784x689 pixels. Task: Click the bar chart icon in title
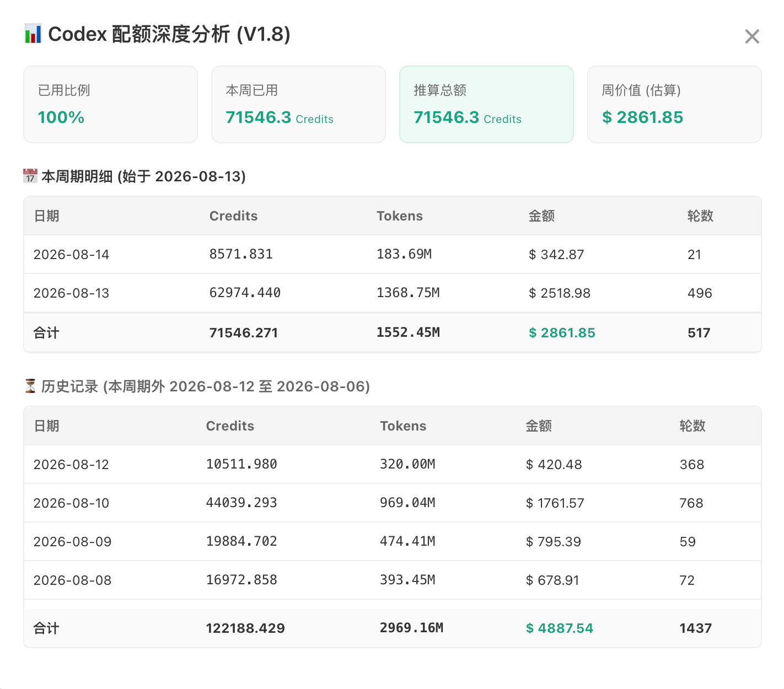click(33, 34)
